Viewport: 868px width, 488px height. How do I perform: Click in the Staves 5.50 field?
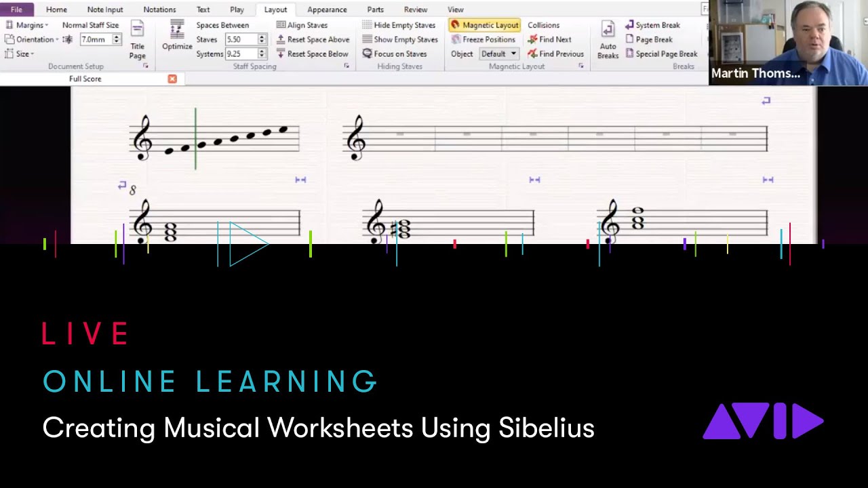[241, 39]
